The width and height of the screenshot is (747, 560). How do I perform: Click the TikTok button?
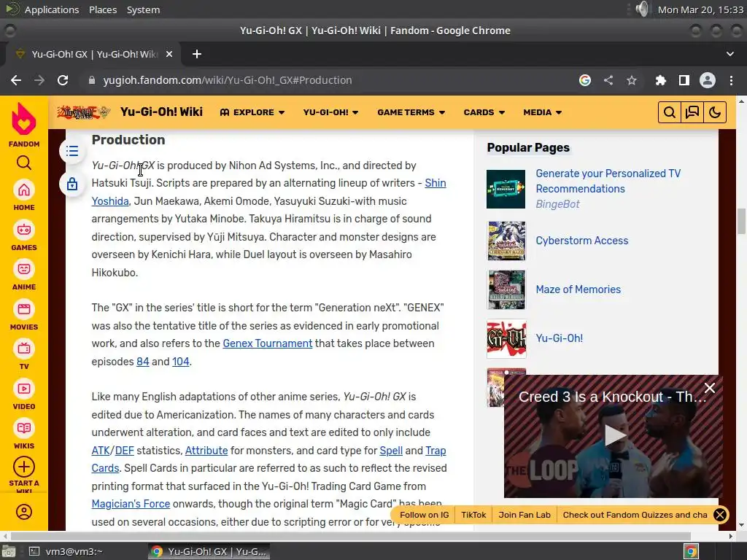click(x=473, y=515)
